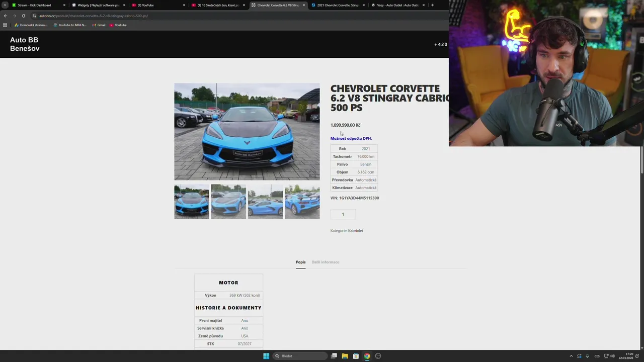Open a new browser tab with plus
Image resolution: width=644 pixels, height=362 pixels.
(432, 5)
